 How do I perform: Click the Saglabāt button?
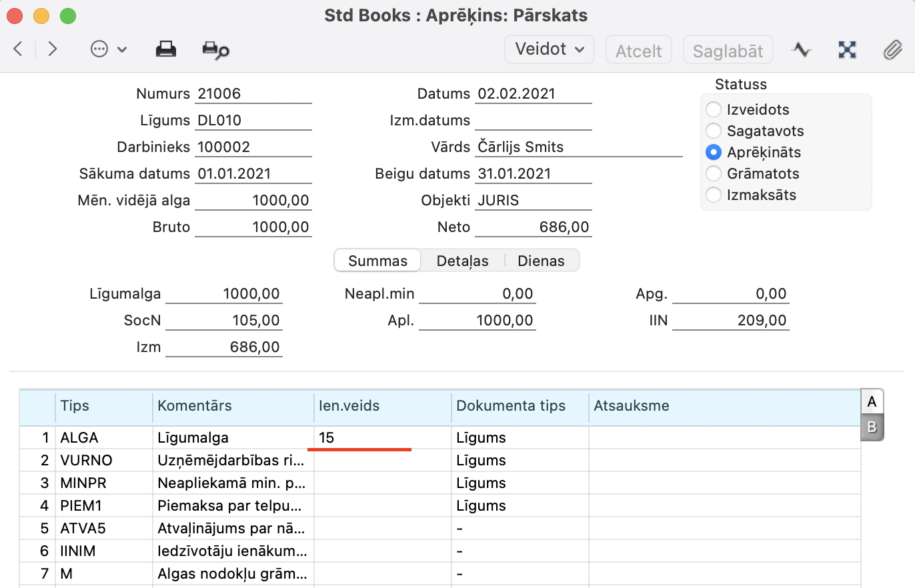tap(728, 51)
